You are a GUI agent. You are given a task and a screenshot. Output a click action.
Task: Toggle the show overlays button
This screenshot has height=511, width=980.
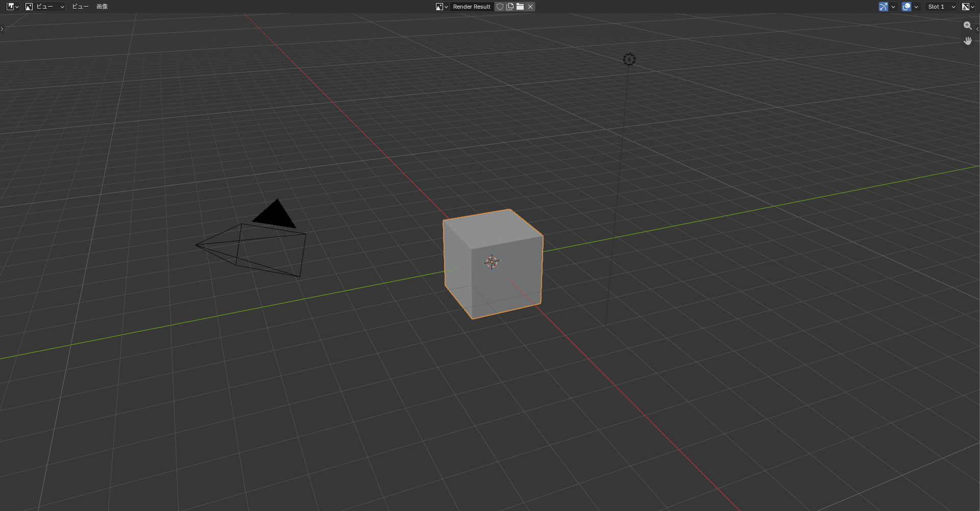(x=906, y=7)
